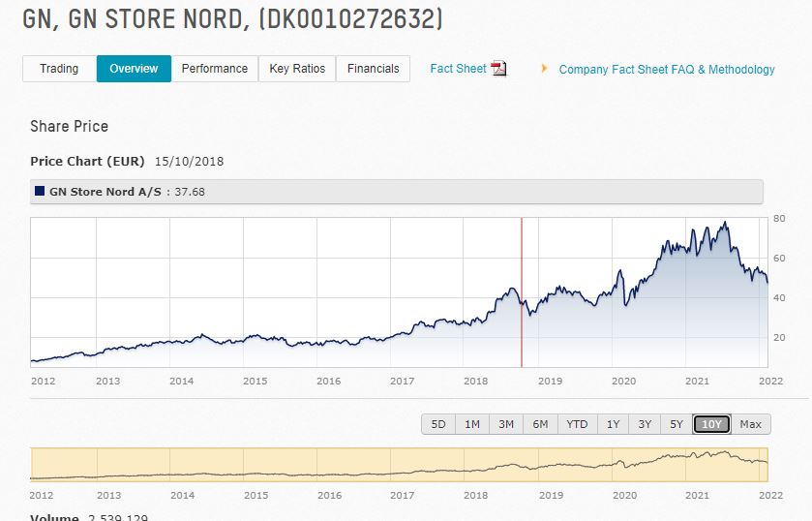Switch chart to 6M range
The height and width of the screenshot is (521, 812).
540,424
